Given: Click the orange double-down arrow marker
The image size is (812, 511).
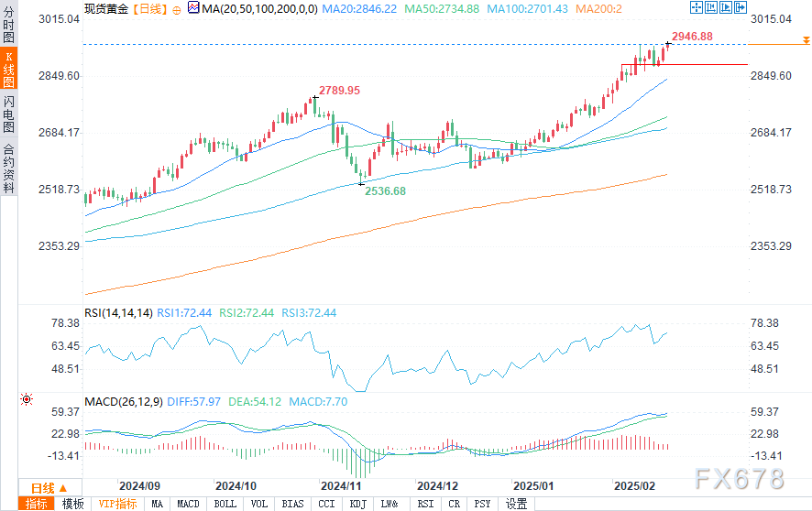Looking at the screenshot, I should point(806,40).
